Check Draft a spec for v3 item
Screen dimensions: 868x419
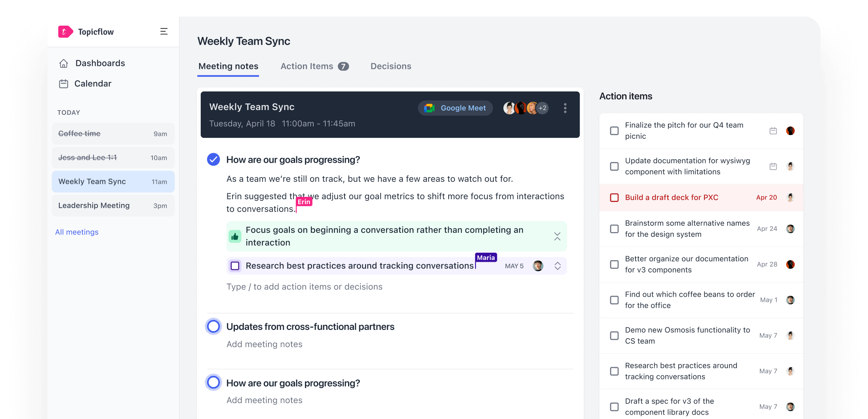click(614, 407)
